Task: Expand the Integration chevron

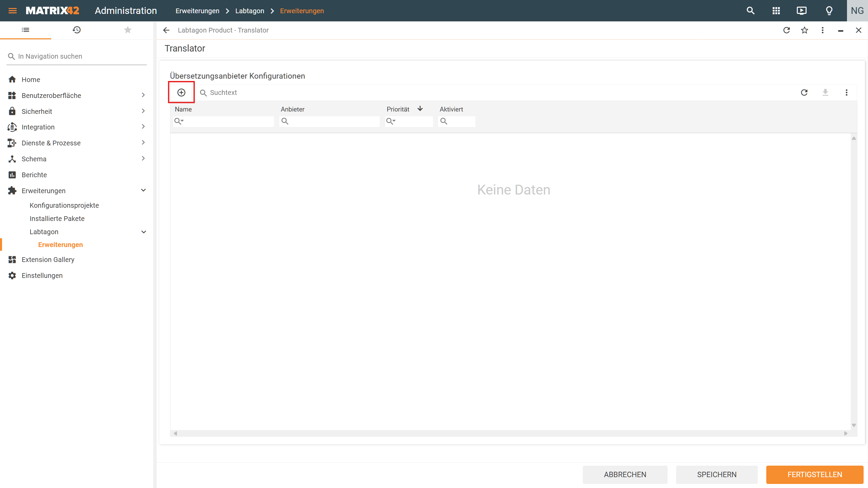Action: (x=143, y=127)
